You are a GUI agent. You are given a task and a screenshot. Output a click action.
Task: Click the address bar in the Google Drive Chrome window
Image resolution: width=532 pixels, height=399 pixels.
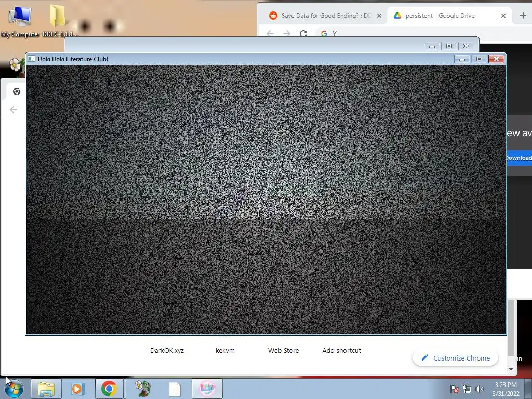(x=424, y=33)
